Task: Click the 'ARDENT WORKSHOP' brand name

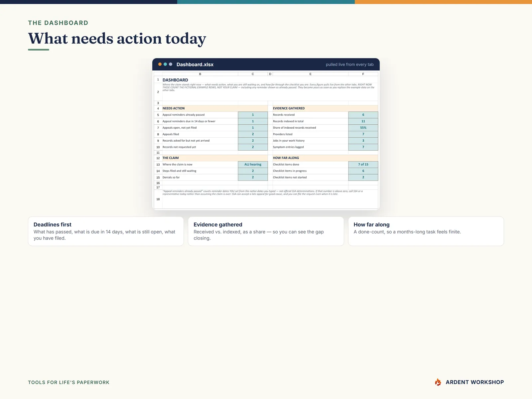Action: click(x=475, y=382)
